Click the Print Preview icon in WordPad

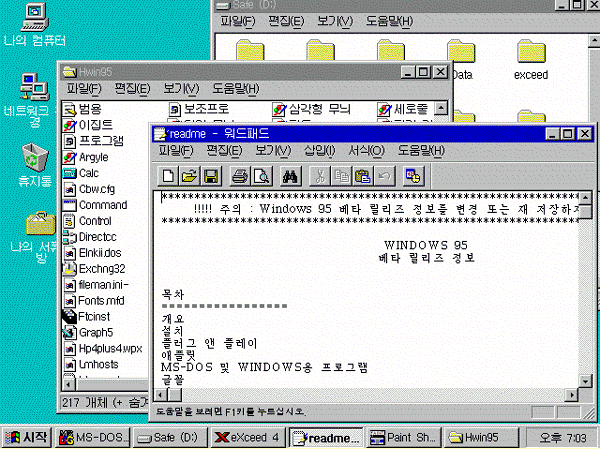pos(262,176)
